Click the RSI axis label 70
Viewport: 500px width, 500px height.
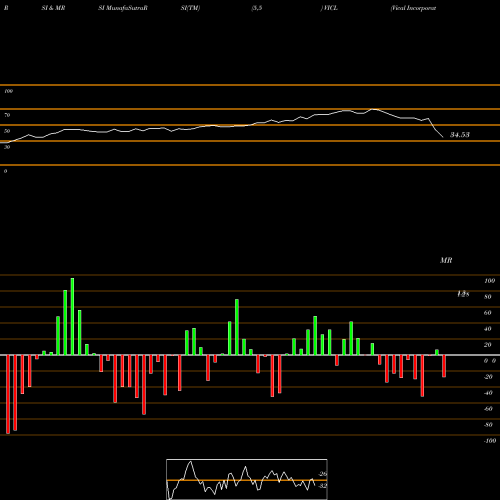(7, 115)
